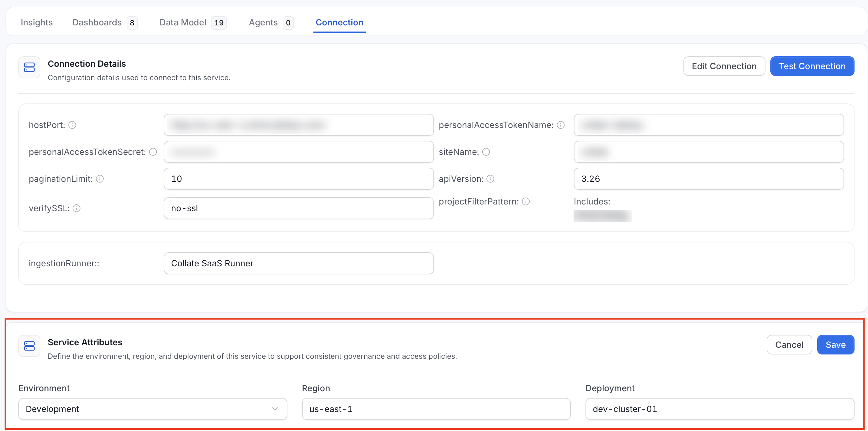Open the Environment dropdown showing Development
This screenshot has width=868, height=431.
coord(153,409)
